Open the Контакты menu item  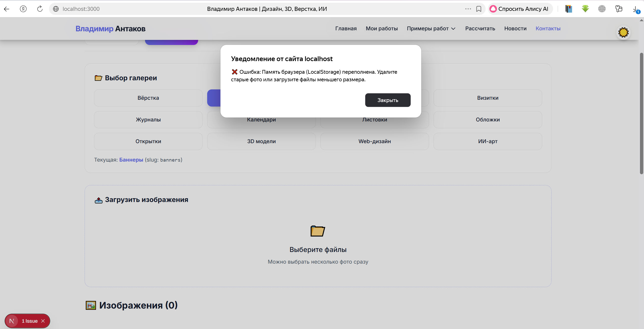pyautogui.click(x=548, y=29)
